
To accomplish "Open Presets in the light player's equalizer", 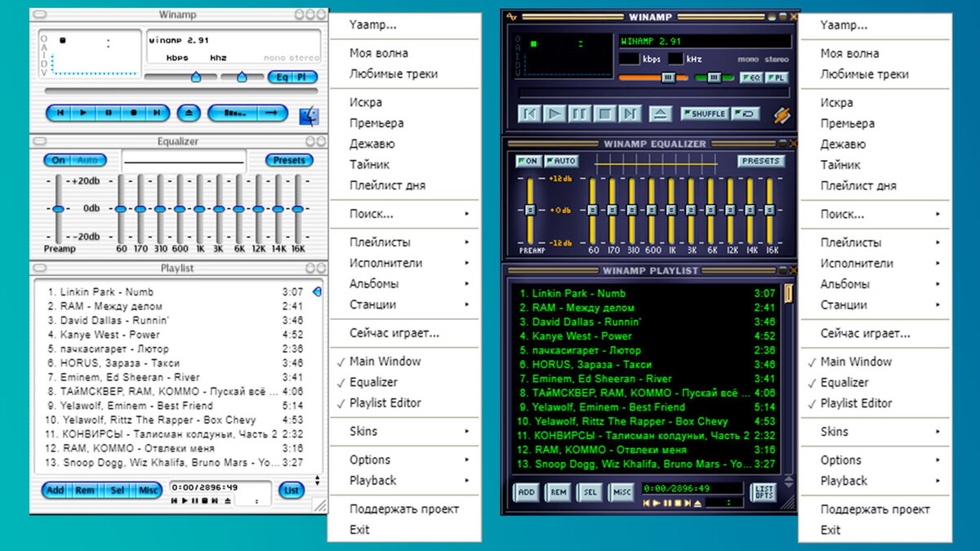I will coord(289,160).
